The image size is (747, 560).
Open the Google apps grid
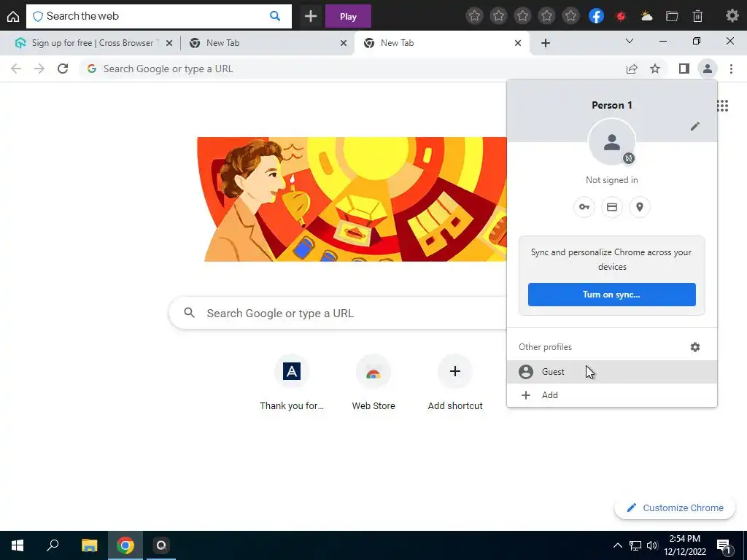point(723,106)
